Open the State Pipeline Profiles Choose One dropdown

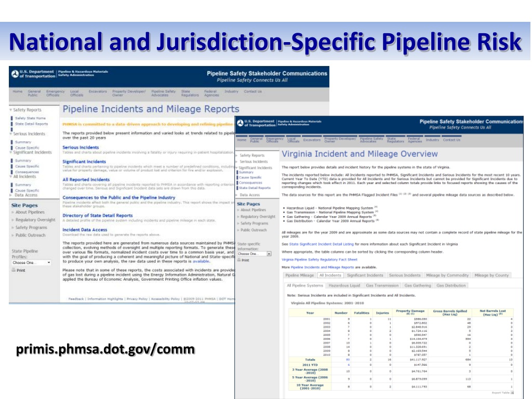[x=31, y=262]
